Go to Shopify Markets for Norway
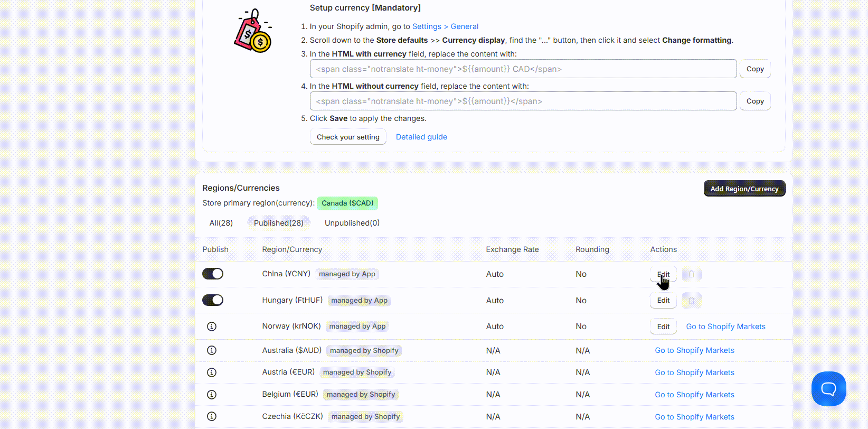Image resolution: width=868 pixels, height=429 pixels. click(x=725, y=327)
